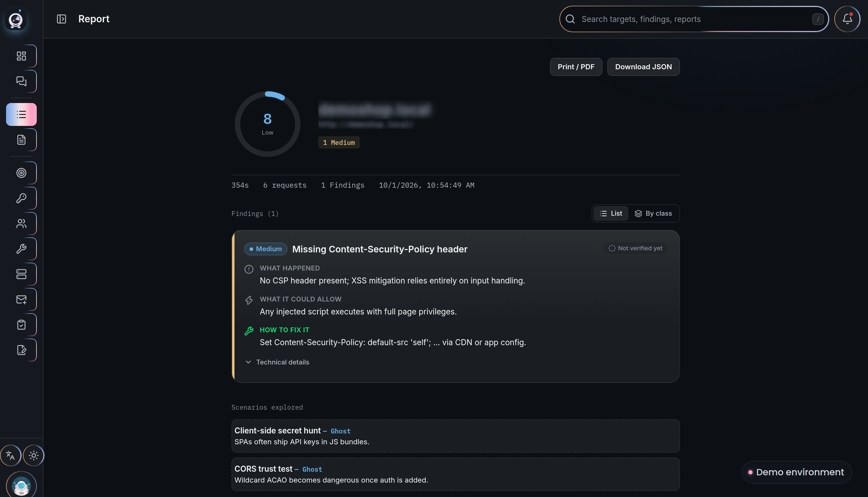
Task: Click the Medium badge on finding card
Action: click(265, 249)
